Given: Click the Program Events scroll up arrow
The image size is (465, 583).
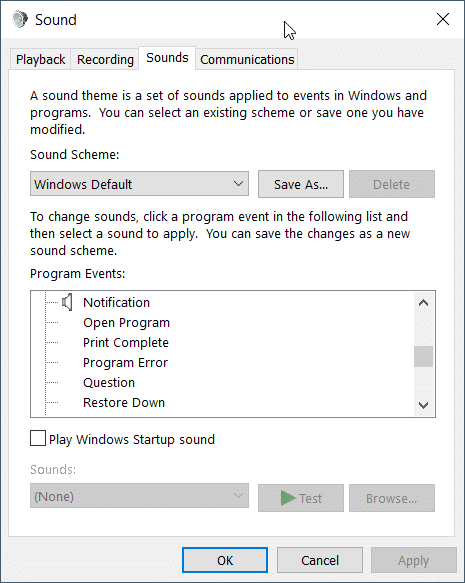Looking at the screenshot, I should 423,303.
